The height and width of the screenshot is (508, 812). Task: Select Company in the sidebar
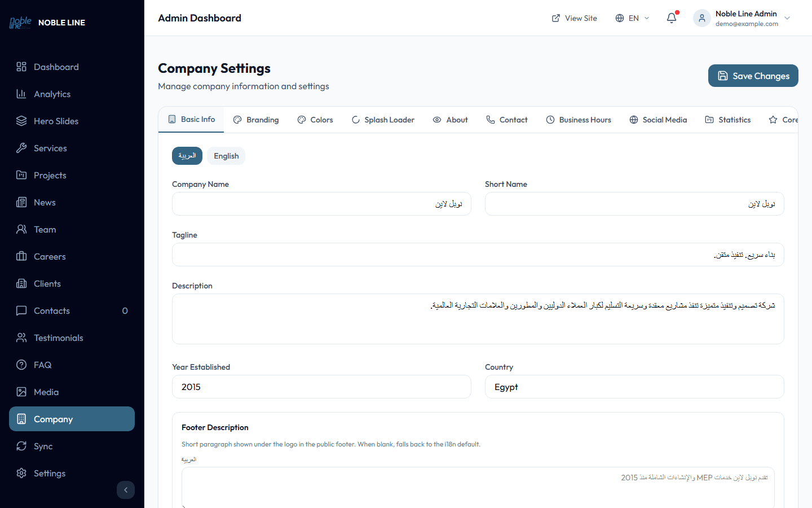[x=72, y=419]
